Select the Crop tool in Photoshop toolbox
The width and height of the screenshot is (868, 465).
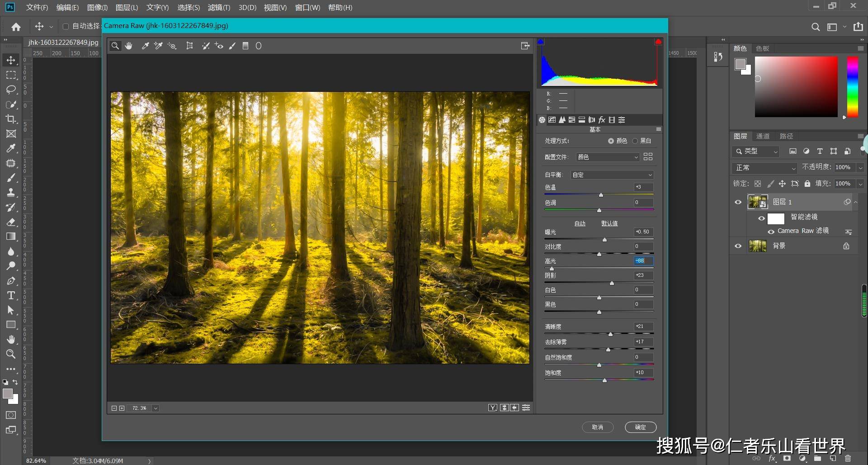coord(11,119)
